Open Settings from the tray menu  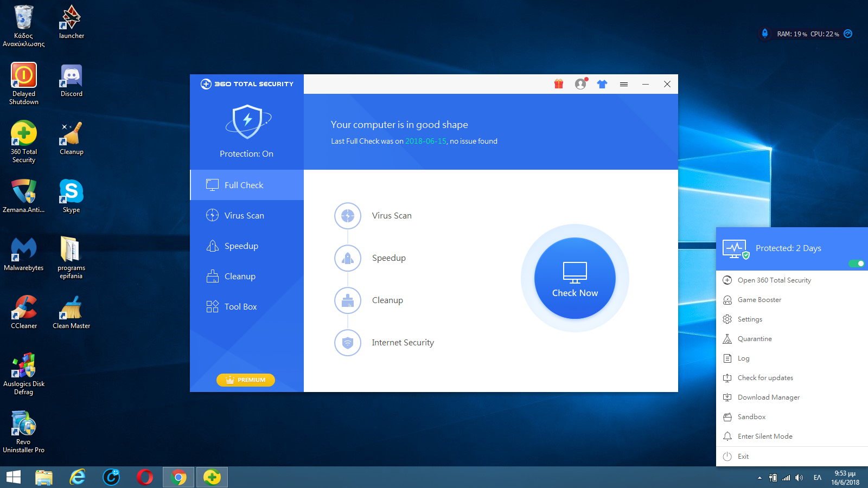792,319
